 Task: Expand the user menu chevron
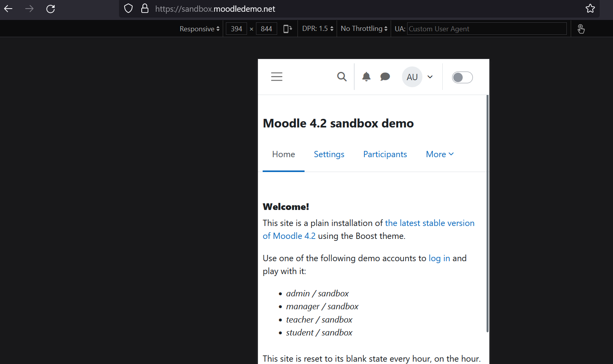tap(430, 77)
